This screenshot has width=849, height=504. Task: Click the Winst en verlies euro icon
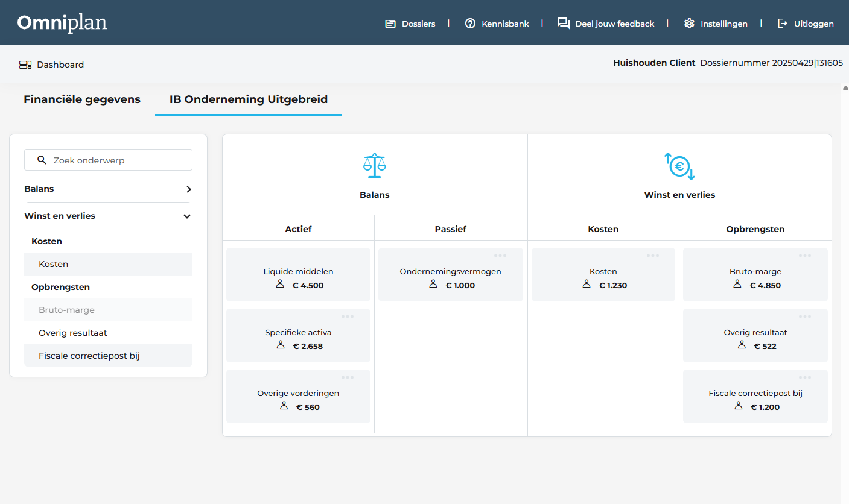679,166
